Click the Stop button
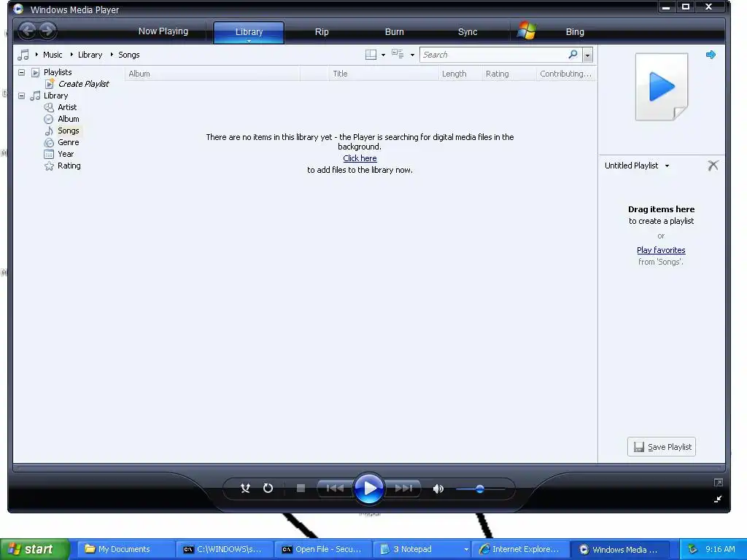This screenshot has width=747, height=560. coord(301,488)
